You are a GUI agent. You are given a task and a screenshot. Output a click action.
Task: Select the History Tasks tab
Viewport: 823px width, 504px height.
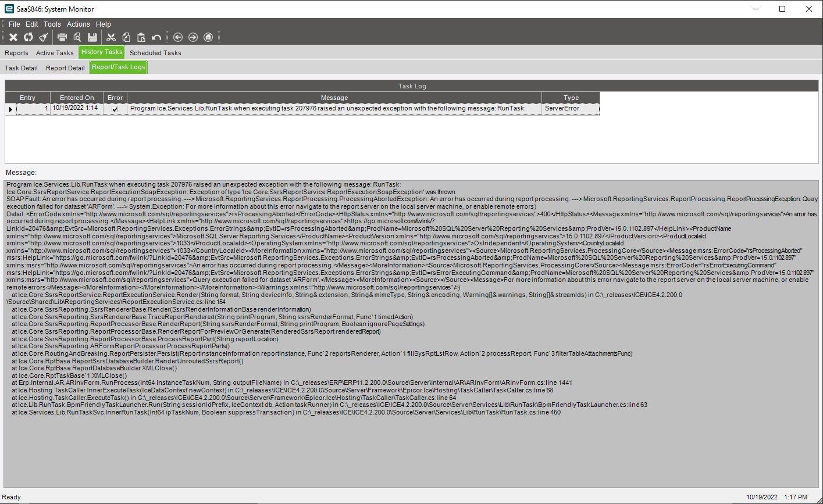coord(102,52)
